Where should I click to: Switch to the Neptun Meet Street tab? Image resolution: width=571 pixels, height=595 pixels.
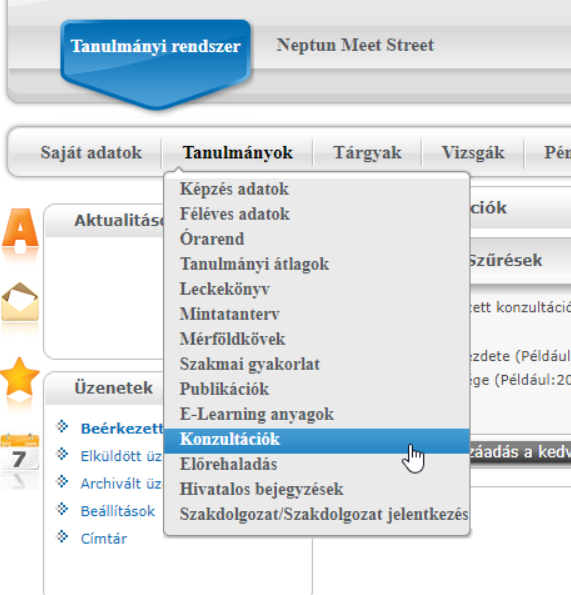click(x=355, y=45)
